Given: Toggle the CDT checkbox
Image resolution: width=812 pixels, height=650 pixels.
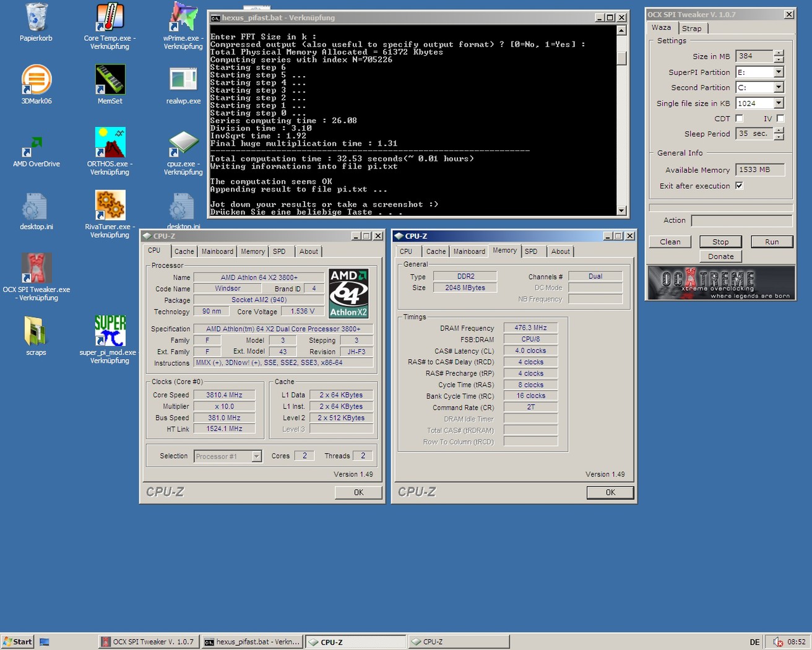Looking at the screenshot, I should click(739, 118).
